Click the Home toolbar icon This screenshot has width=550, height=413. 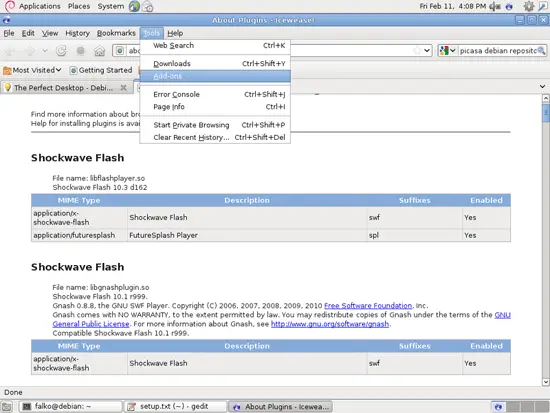100,51
